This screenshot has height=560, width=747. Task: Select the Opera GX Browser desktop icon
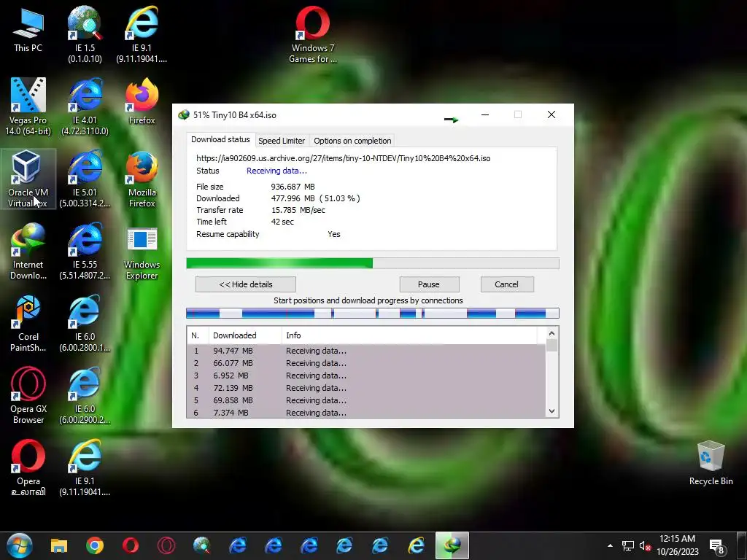pos(28,396)
